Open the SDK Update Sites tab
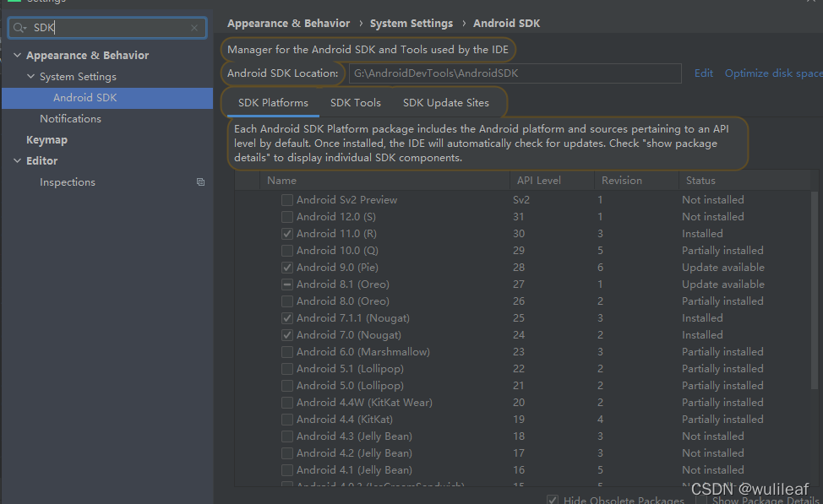Image resolution: width=823 pixels, height=504 pixels. pos(445,103)
